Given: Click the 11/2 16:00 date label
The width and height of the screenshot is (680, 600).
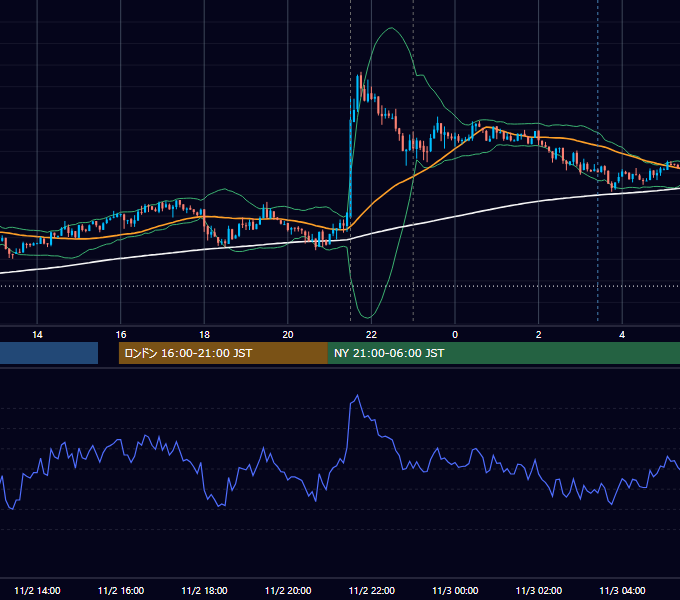Looking at the screenshot, I should click(121, 590).
